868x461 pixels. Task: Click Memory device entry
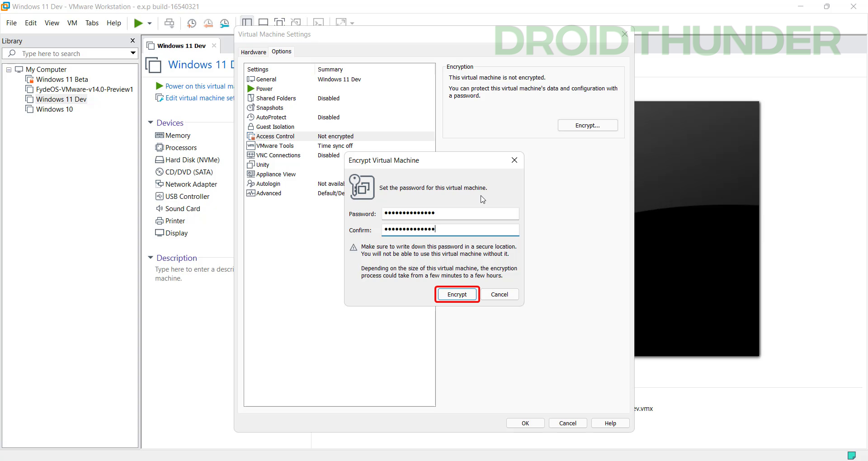(173, 136)
